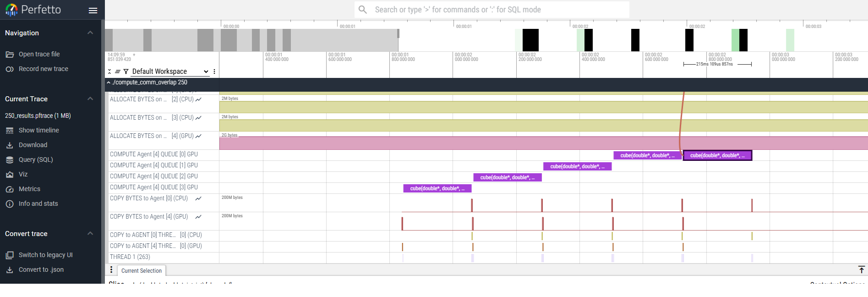Open the workspace three-dot options menu
868x297 pixels.
click(x=214, y=71)
